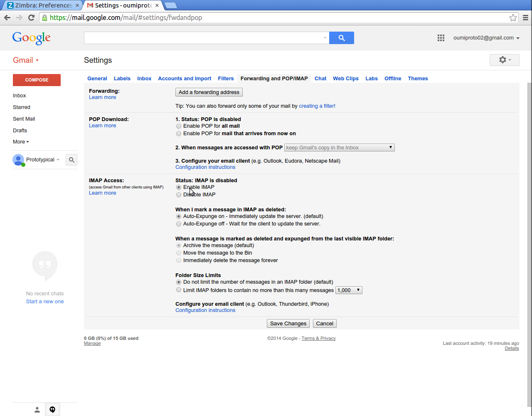This screenshot has width=532, height=416.
Task: Click the browser back arrow
Action: point(7,17)
